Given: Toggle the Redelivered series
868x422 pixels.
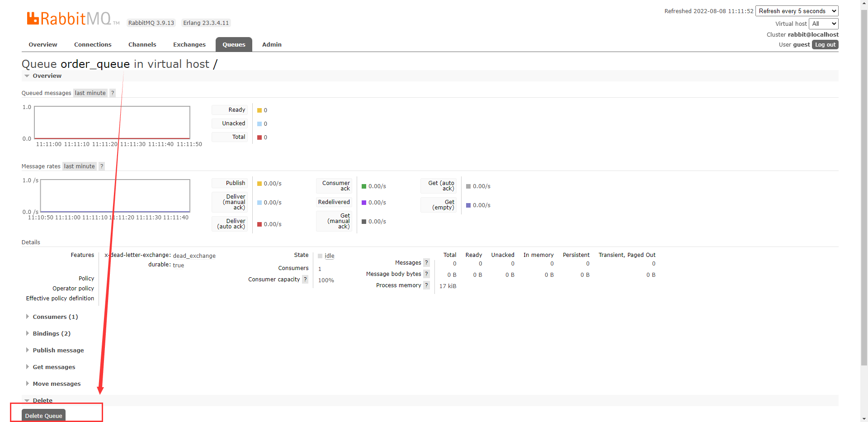Looking at the screenshot, I should tap(334, 202).
